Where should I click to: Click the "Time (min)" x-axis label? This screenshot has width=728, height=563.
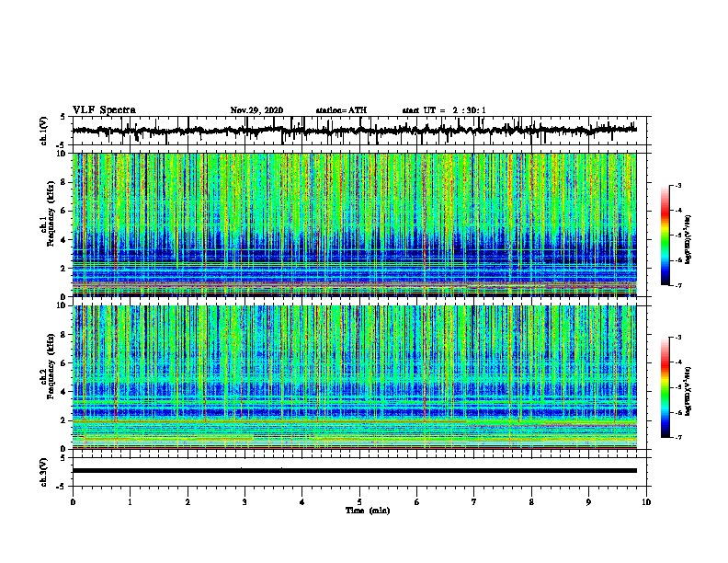368,511
